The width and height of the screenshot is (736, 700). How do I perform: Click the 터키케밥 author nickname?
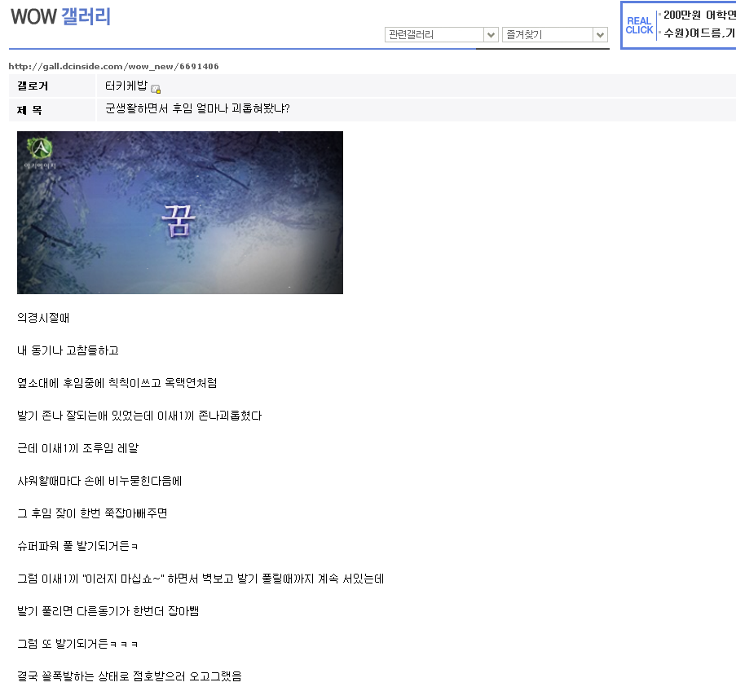tap(126, 86)
